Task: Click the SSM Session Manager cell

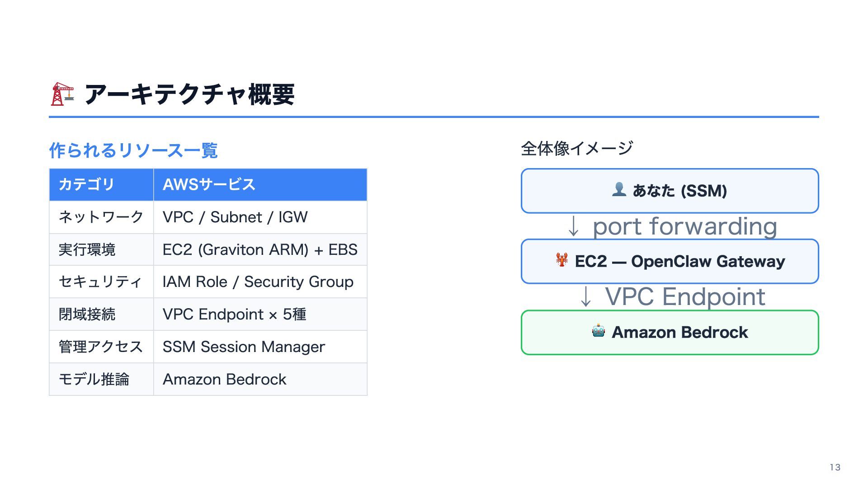Action: coord(260,347)
